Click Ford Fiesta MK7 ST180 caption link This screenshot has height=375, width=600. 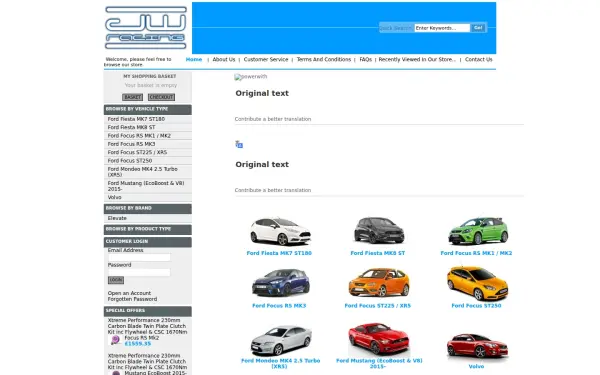[x=279, y=253]
